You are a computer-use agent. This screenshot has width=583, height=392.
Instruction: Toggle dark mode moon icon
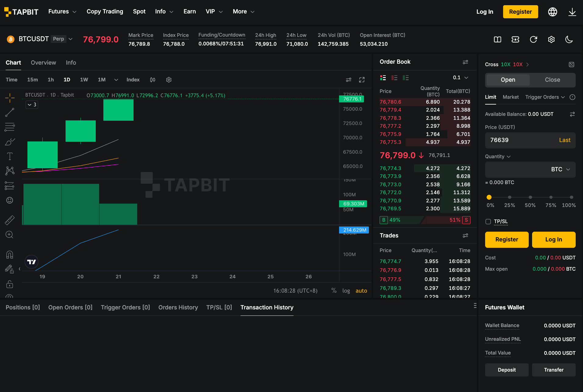[569, 39]
